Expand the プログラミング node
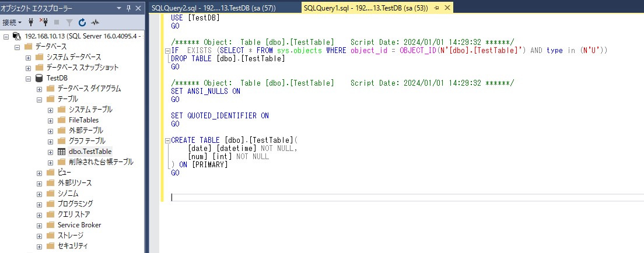This screenshot has height=253, width=644. (x=40, y=204)
